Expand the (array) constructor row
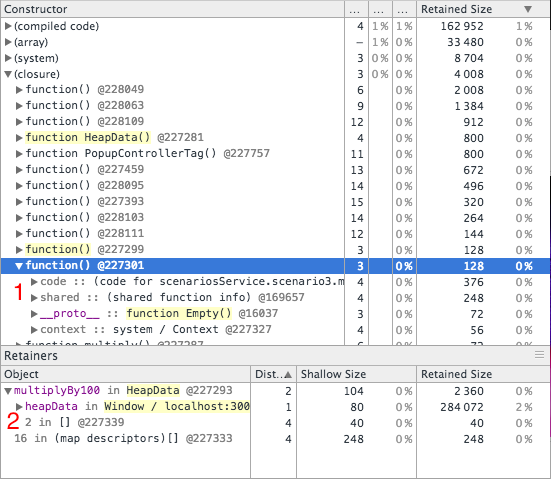 (x=8, y=42)
